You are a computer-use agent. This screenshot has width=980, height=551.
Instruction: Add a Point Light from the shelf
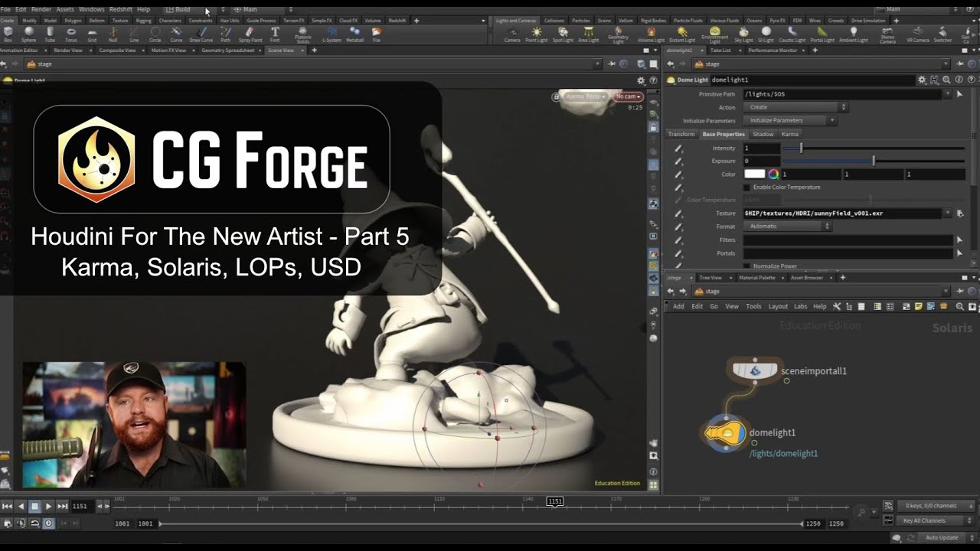(537, 34)
